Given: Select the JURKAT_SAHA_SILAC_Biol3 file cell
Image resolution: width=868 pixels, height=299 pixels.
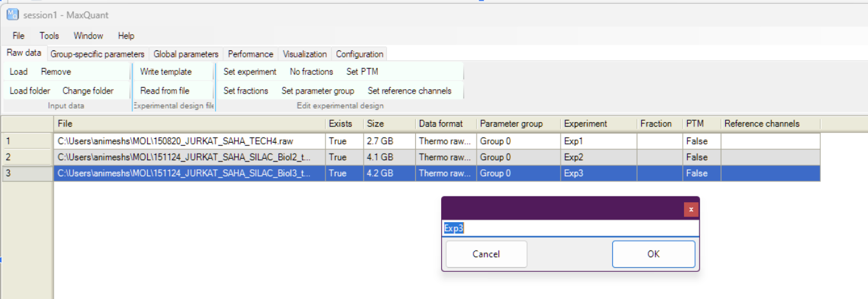Looking at the screenshot, I should 189,173.
